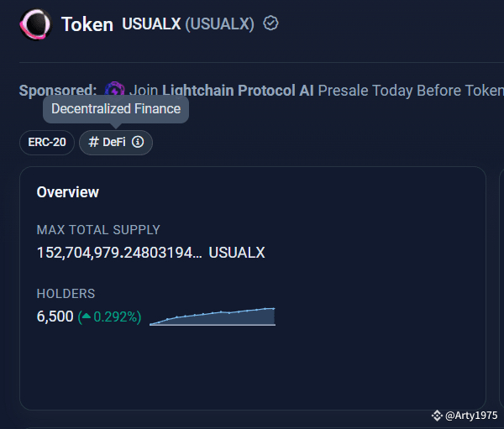Visit the @Arty1975 handle

pyautogui.click(x=471, y=416)
